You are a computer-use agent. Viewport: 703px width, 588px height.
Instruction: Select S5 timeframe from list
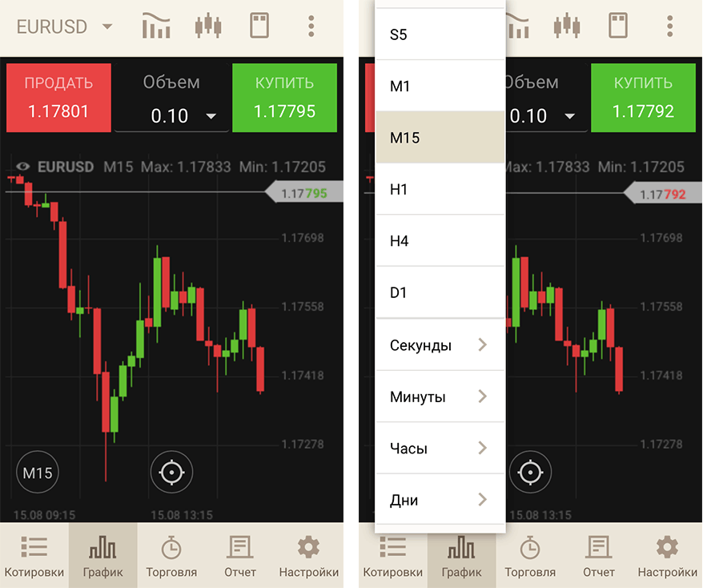[x=440, y=35]
